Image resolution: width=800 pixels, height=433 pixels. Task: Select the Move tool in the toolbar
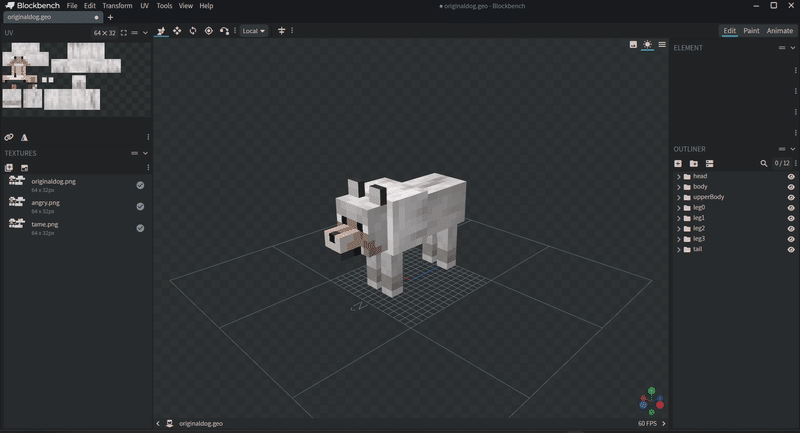coord(161,31)
